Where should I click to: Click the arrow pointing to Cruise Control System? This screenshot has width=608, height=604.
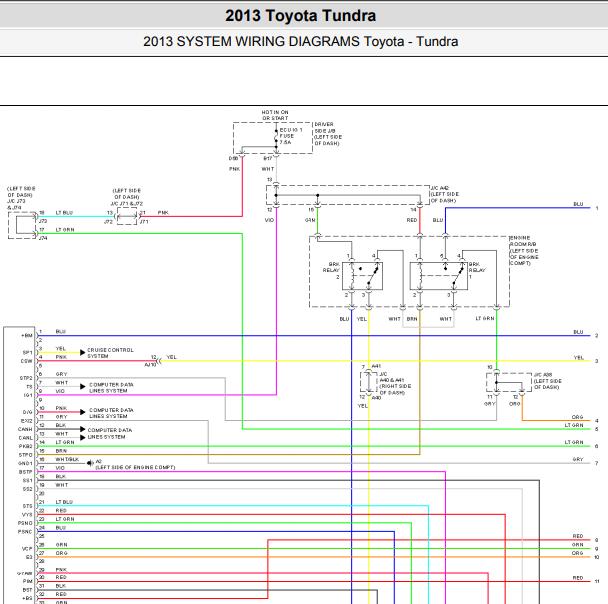pos(82,352)
